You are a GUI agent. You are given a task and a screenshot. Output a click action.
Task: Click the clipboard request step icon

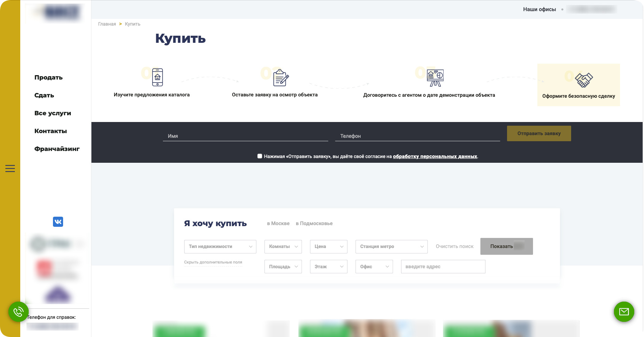pyautogui.click(x=281, y=78)
